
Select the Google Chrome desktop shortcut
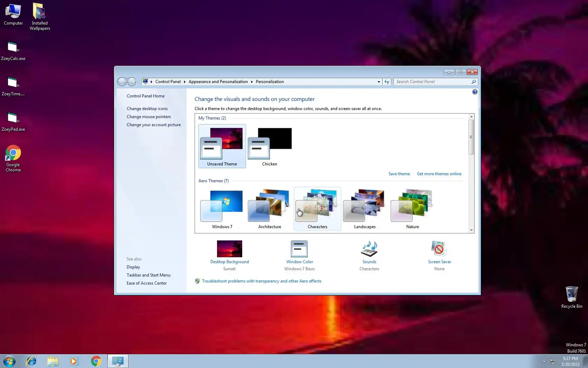click(13, 158)
